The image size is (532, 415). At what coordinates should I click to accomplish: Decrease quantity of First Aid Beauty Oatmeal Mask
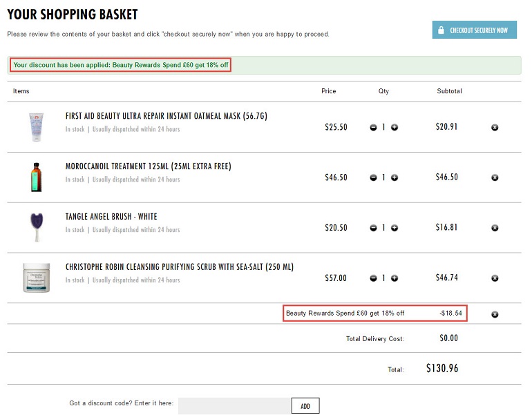click(x=373, y=128)
